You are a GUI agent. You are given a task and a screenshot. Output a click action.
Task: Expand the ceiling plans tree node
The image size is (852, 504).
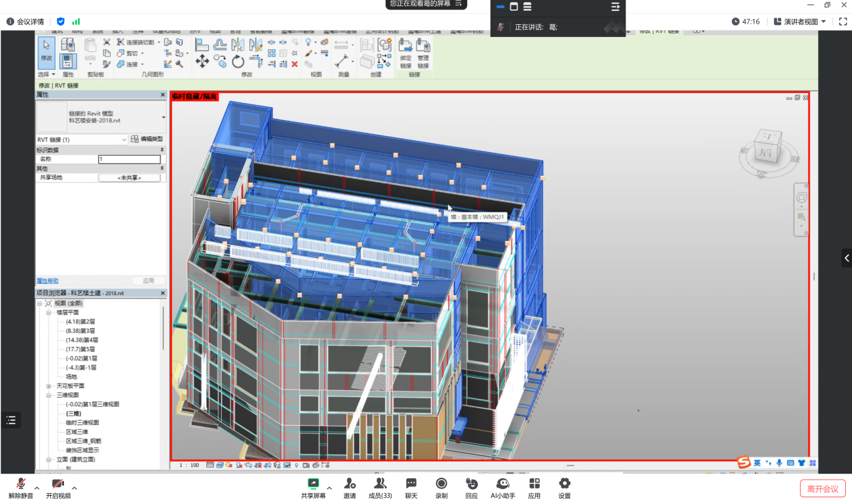pyautogui.click(x=49, y=386)
